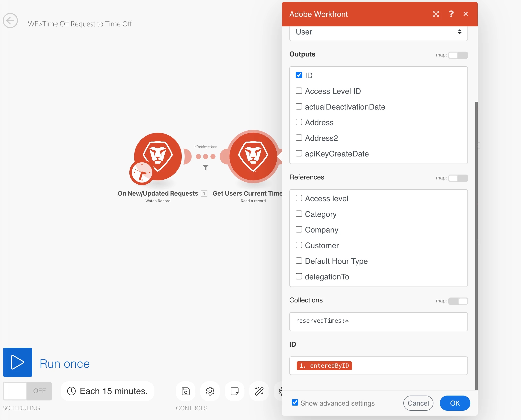Click the notes icon in controls
Viewport: 521px width, 420px height.
[235, 391]
